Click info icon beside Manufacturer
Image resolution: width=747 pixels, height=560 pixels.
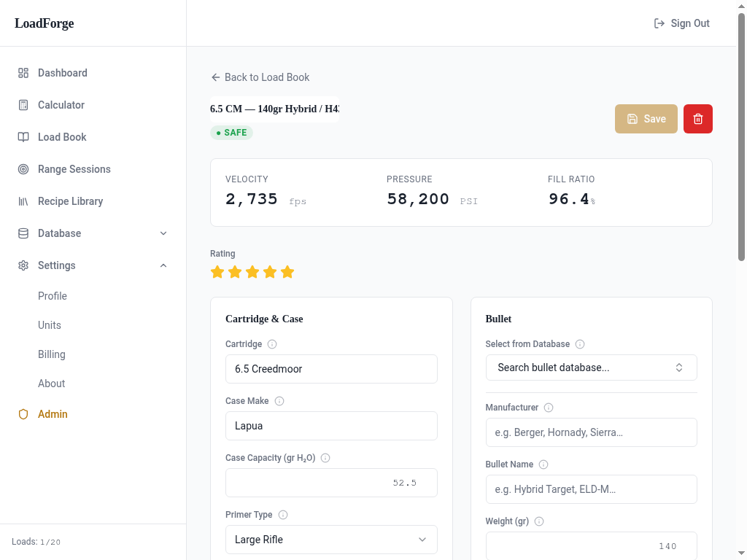tap(549, 408)
